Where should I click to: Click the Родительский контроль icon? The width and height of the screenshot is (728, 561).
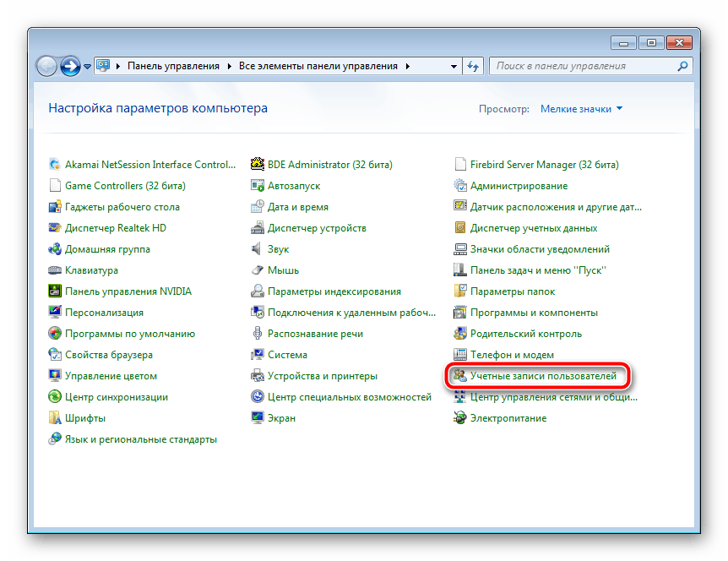(x=460, y=334)
